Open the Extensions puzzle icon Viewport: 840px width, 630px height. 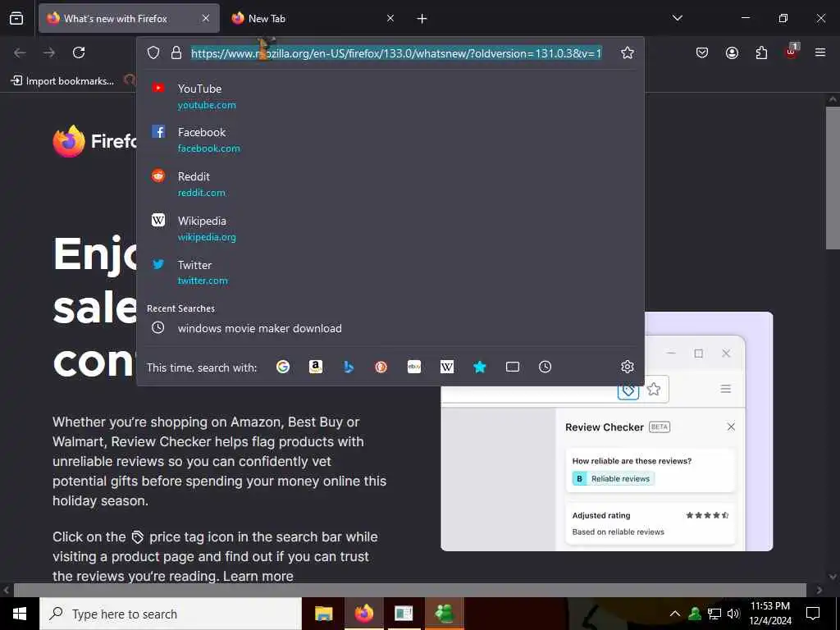[x=761, y=52]
